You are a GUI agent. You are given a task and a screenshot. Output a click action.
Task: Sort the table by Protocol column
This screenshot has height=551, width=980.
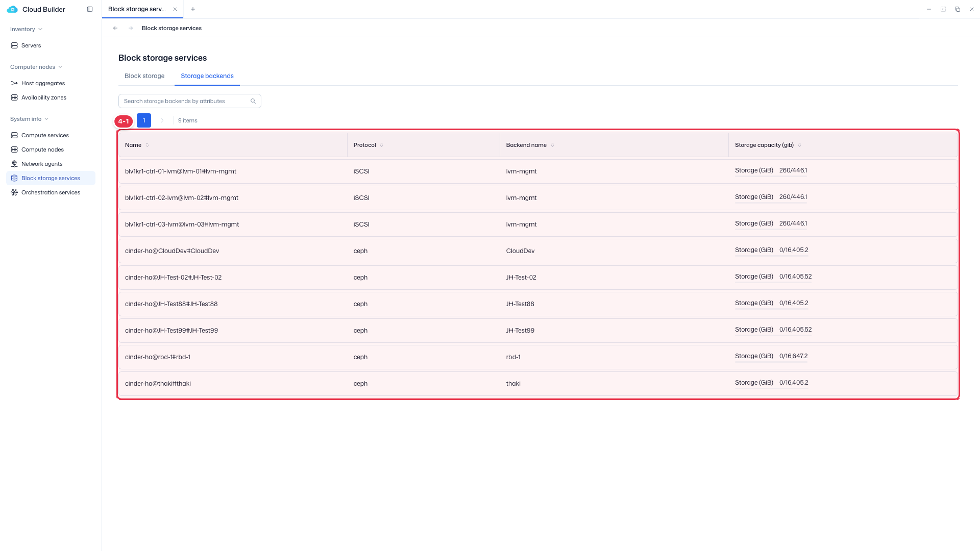382,145
